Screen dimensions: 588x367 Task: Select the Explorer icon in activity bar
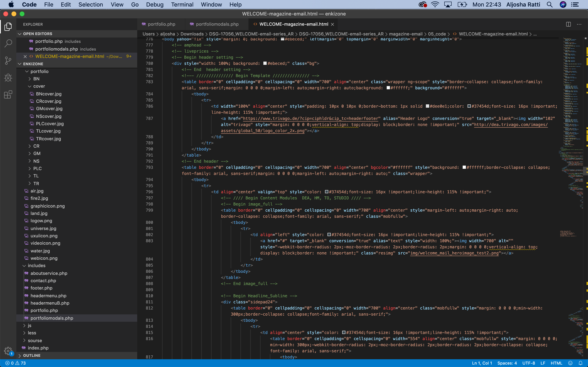click(x=8, y=27)
